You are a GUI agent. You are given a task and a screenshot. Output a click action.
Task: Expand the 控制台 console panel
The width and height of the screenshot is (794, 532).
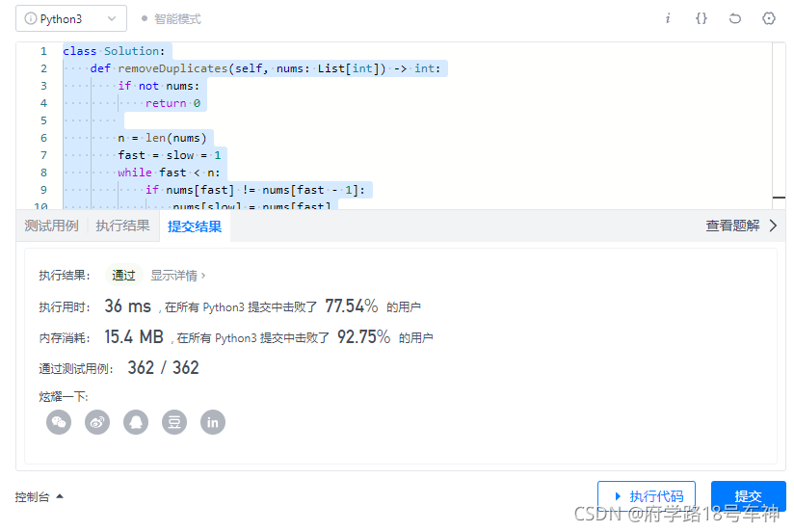(x=39, y=496)
